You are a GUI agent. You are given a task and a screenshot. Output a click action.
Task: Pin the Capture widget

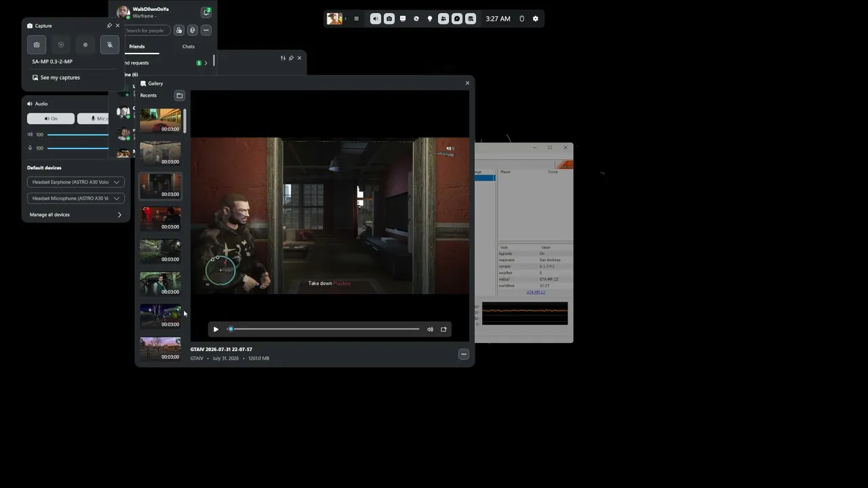pos(109,26)
